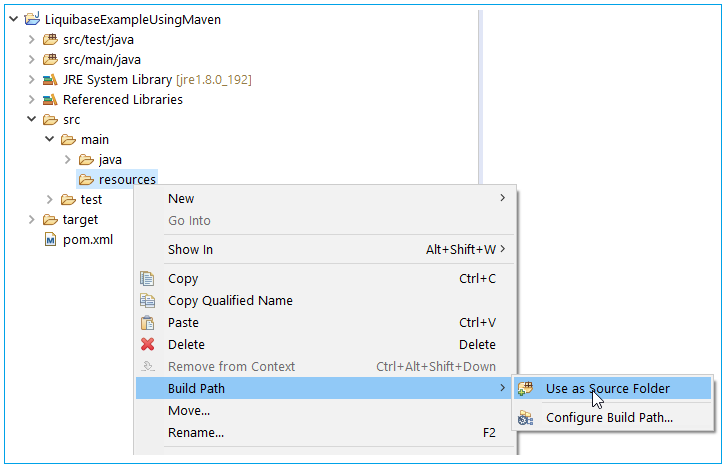Click the src/test/java package folder icon
The height and width of the screenshot is (467, 728).
coord(50,39)
